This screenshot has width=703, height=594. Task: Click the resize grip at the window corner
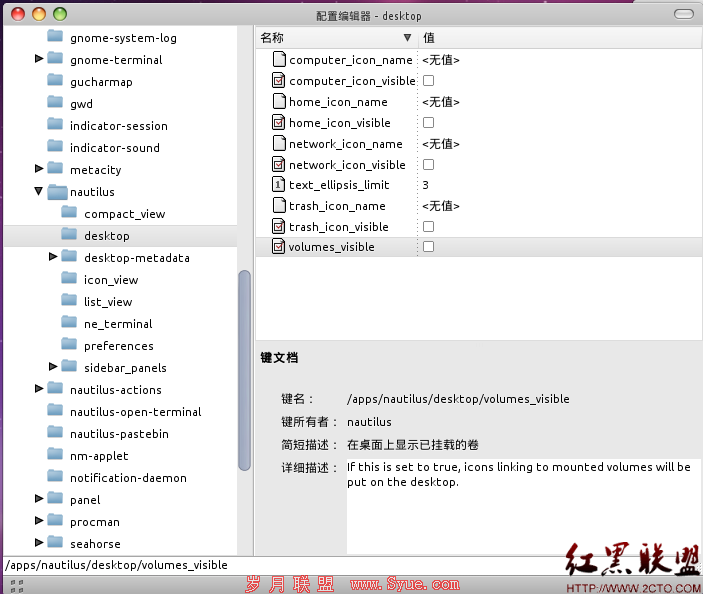point(17,585)
